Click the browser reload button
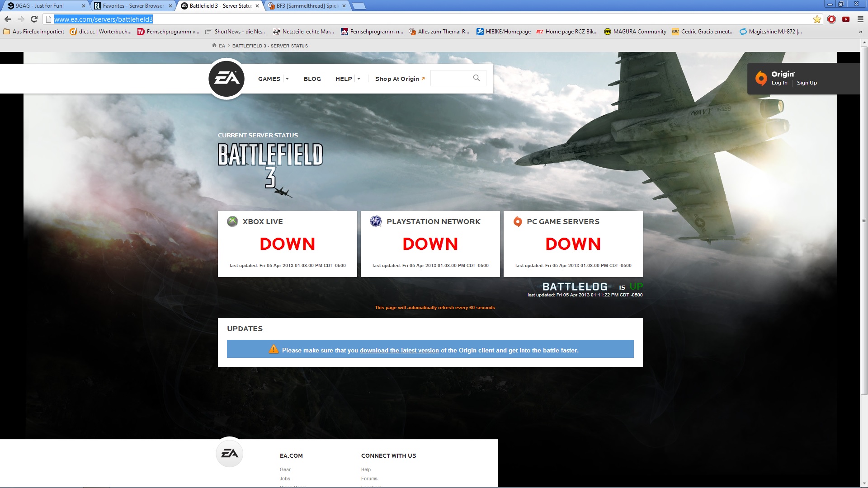The width and height of the screenshot is (868, 488). (34, 19)
